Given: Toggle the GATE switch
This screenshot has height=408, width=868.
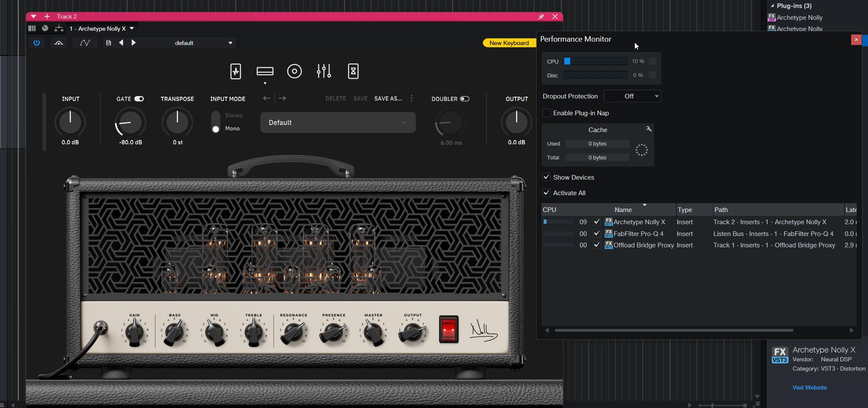Looking at the screenshot, I should tap(139, 99).
